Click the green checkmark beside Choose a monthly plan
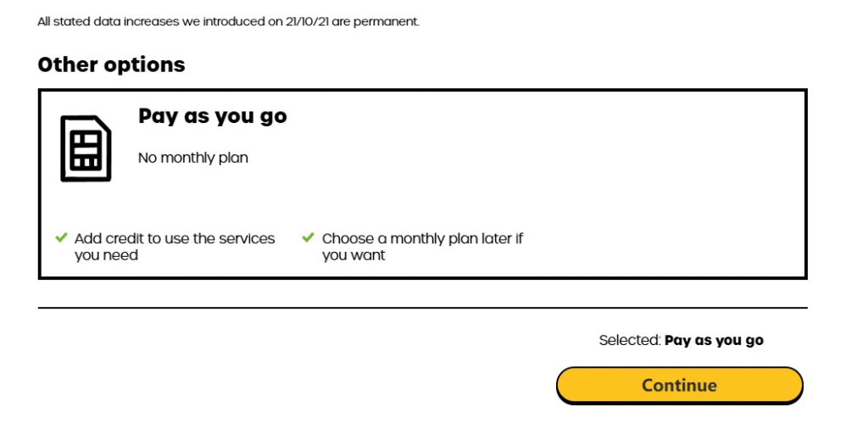 [309, 237]
